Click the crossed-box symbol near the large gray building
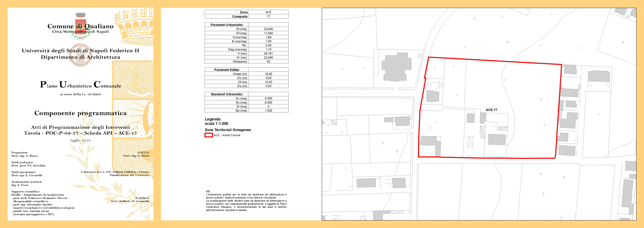Image resolution: width=644 pixels, height=228 pixels. [x=420, y=56]
